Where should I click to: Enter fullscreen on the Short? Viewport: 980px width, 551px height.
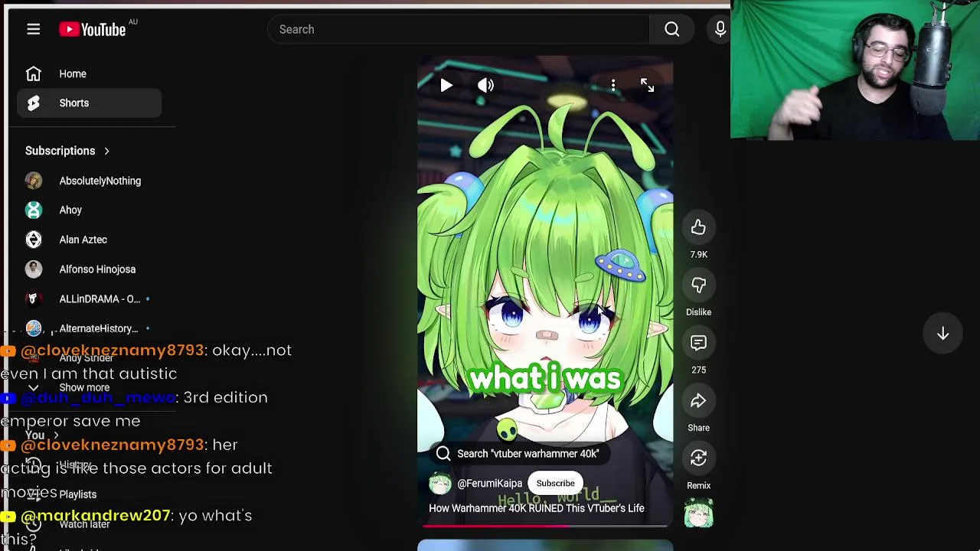point(647,85)
